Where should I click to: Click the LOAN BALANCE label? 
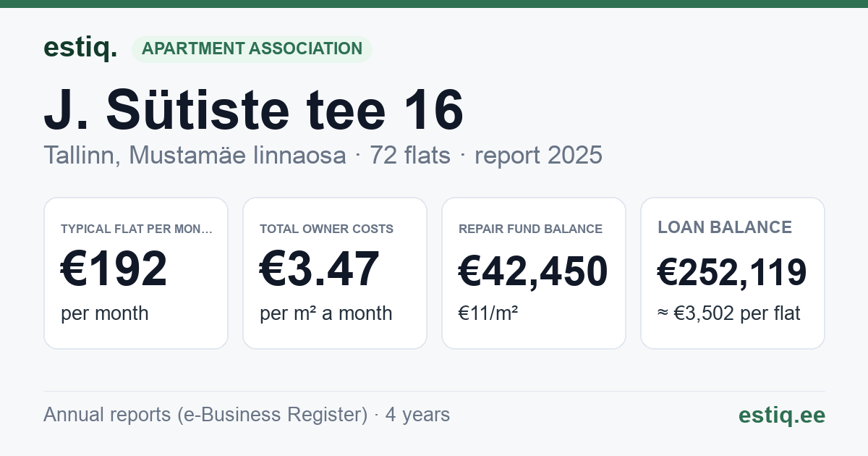(x=725, y=227)
